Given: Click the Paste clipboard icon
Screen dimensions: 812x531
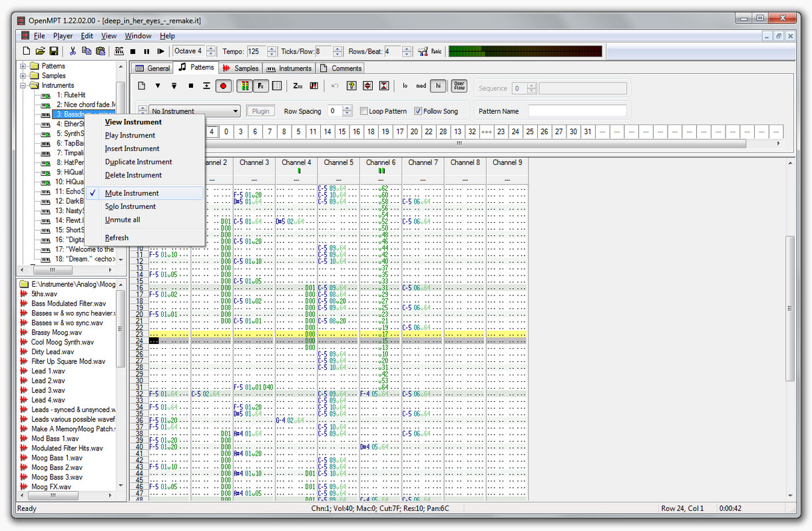Looking at the screenshot, I should [x=101, y=51].
